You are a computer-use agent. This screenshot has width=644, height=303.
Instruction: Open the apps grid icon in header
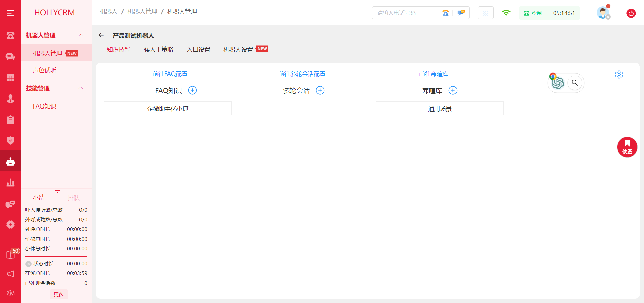(x=486, y=13)
